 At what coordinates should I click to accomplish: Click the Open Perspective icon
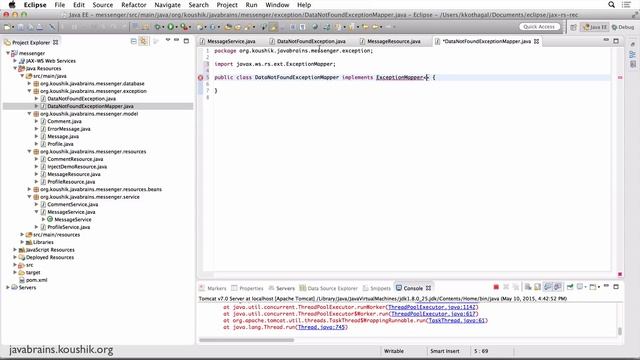(x=573, y=27)
